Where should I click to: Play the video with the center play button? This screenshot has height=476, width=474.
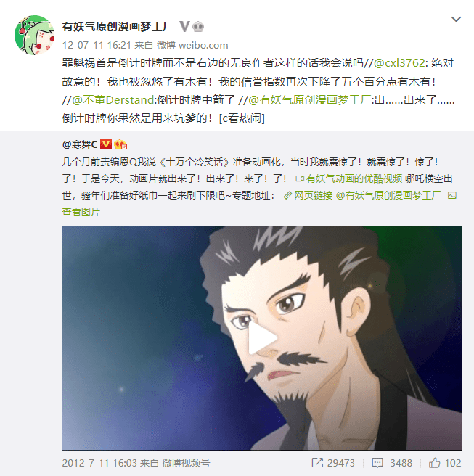click(262, 337)
